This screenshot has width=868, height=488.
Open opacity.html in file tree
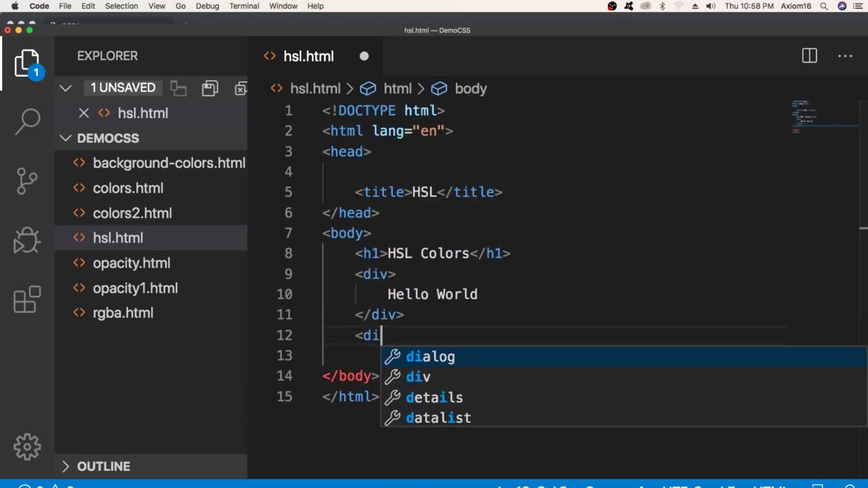point(151,263)
